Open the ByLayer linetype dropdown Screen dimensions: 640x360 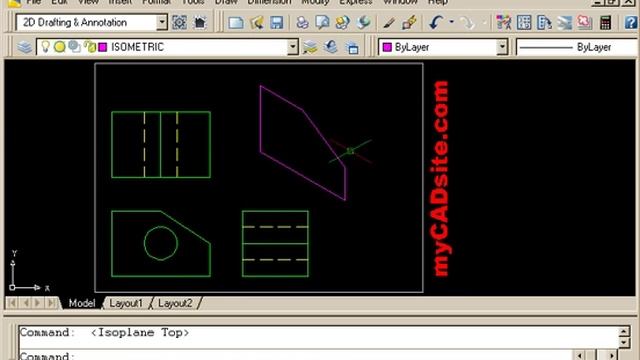coord(577,47)
